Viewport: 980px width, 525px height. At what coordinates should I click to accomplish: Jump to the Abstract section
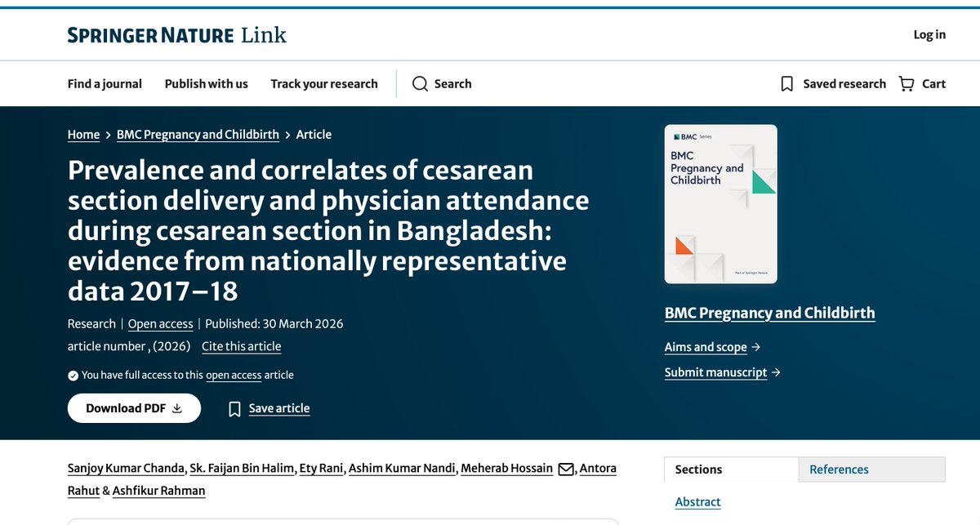(698, 502)
